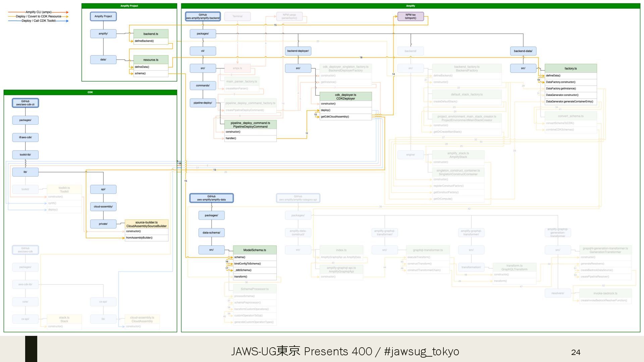Click the ModelSchema.ts header box
Viewport: 644px width, 362px height.
tap(255, 250)
